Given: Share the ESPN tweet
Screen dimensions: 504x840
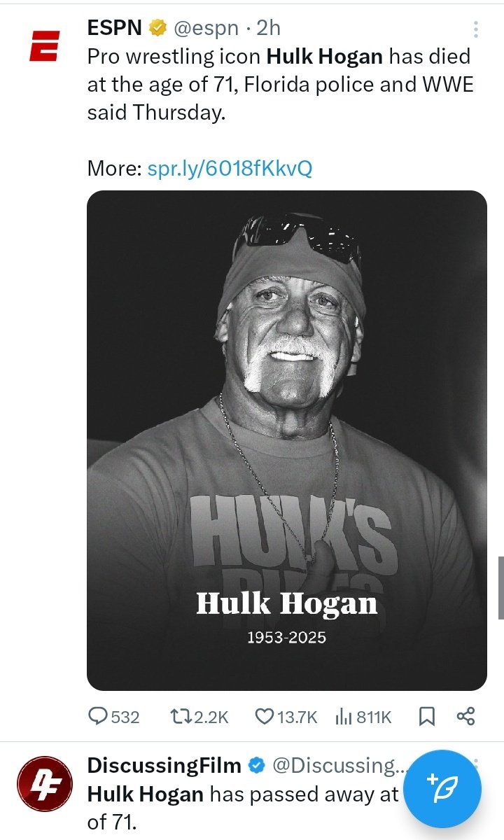Looking at the screenshot, I should [465, 716].
